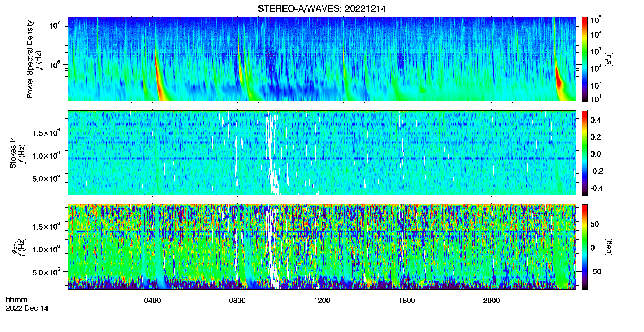
Task: Click the 1600 time tick label
Action: (407, 301)
